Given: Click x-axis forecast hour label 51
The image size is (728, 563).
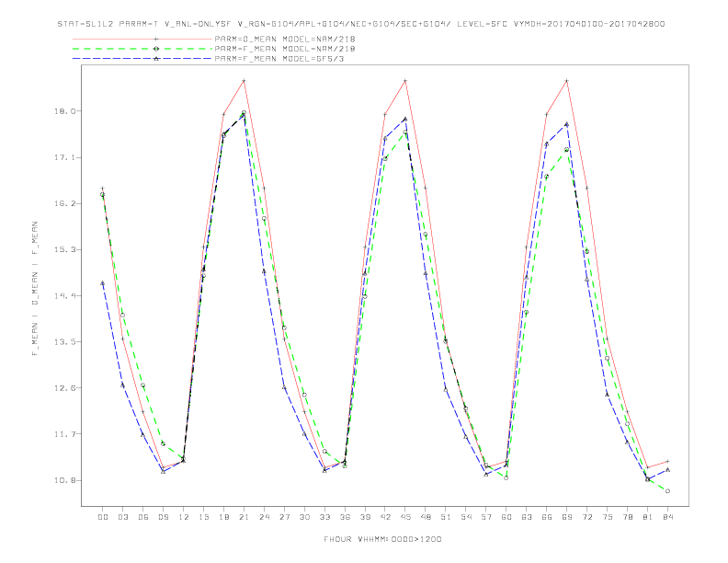Looking at the screenshot, I should coord(446,517).
